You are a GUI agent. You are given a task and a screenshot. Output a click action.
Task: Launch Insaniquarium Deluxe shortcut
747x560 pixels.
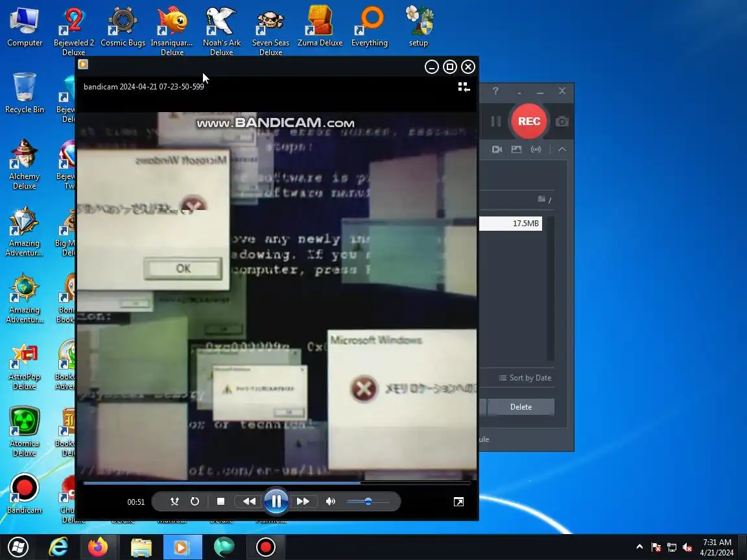(x=172, y=31)
